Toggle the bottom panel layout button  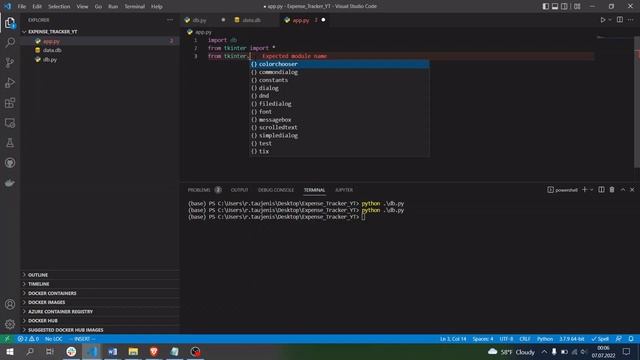click(555, 7)
